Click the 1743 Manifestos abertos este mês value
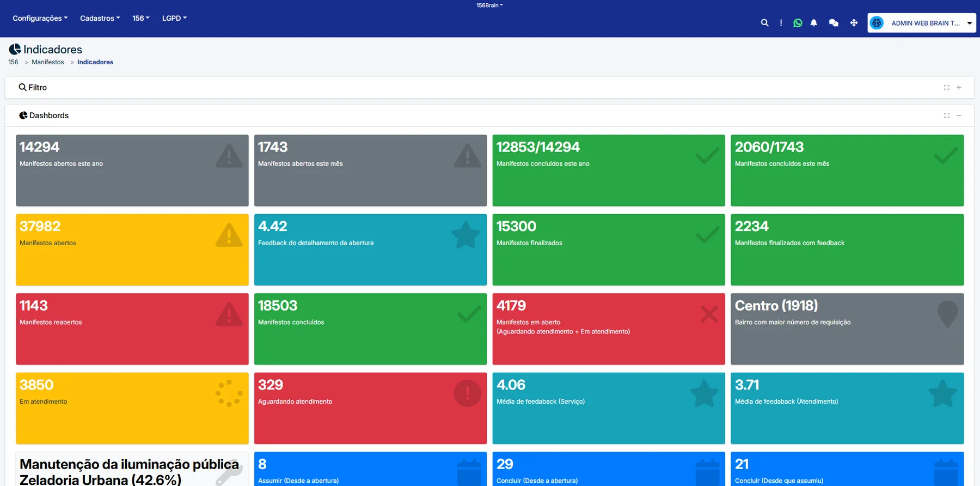 pyautogui.click(x=273, y=147)
